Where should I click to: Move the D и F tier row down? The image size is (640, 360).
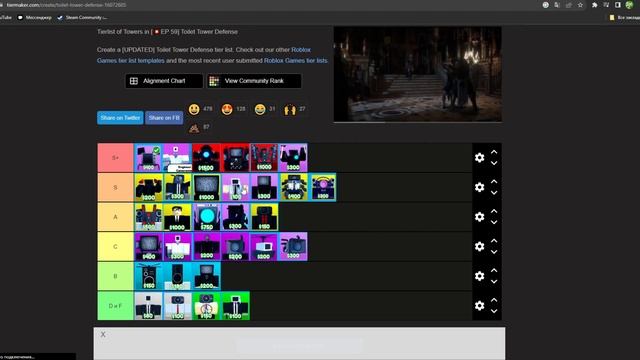pos(494,311)
